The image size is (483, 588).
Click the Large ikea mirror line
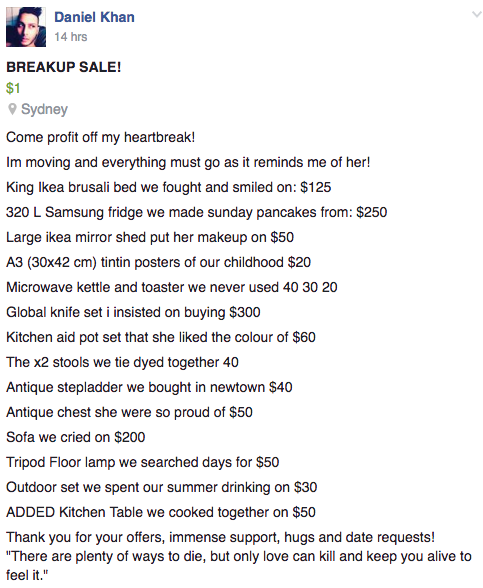(x=150, y=237)
